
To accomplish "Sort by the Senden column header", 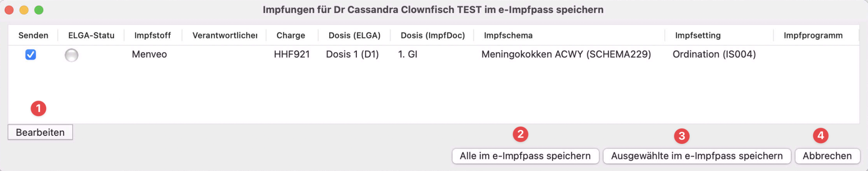I will [33, 36].
